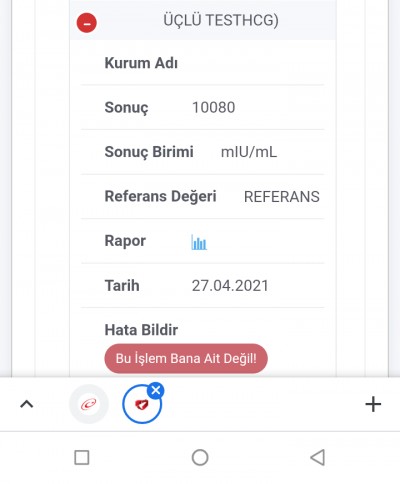This screenshot has height=484, width=400.
Task: Click the Kurum Adı row label
Action: 141,63
